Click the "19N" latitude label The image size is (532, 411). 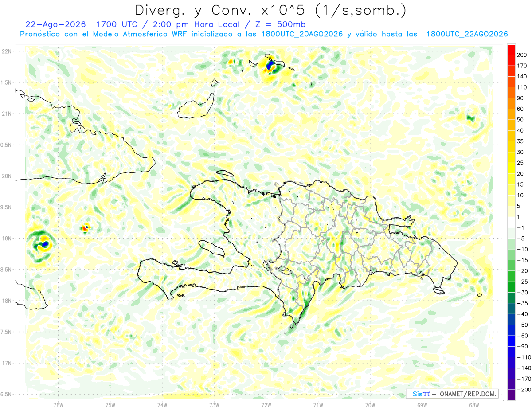(x=7, y=239)
